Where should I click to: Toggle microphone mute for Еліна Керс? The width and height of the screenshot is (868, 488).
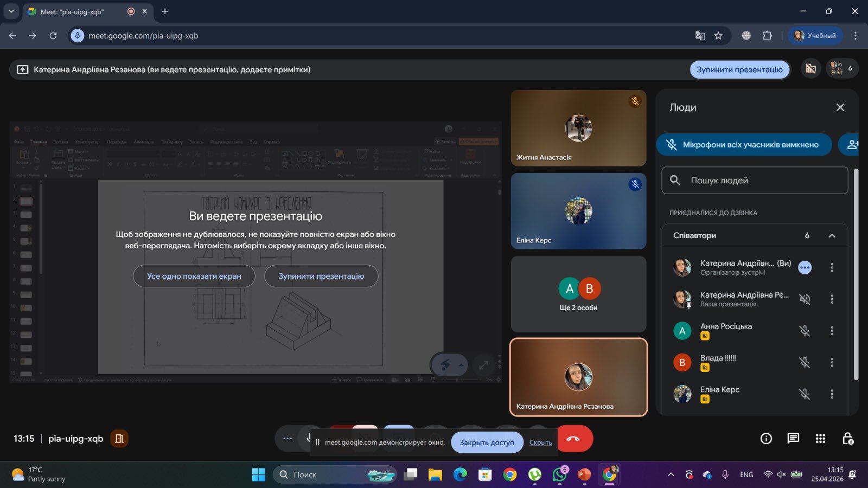click(x=805, y=394)
